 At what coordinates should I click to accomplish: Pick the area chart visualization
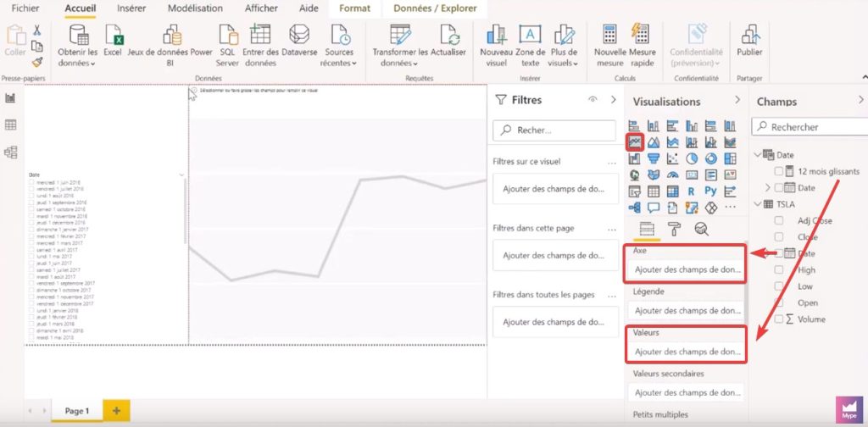(x=654, y=142)
